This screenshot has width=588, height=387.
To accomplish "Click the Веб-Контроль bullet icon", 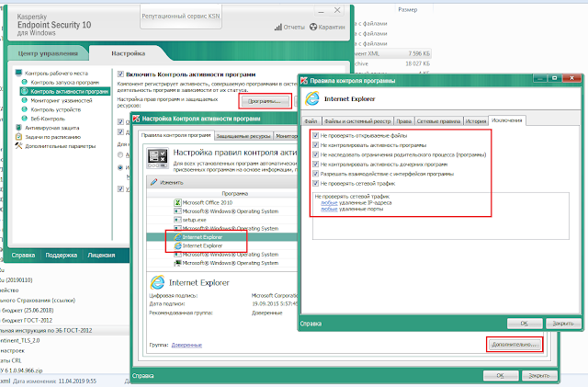I will point(25,119).
